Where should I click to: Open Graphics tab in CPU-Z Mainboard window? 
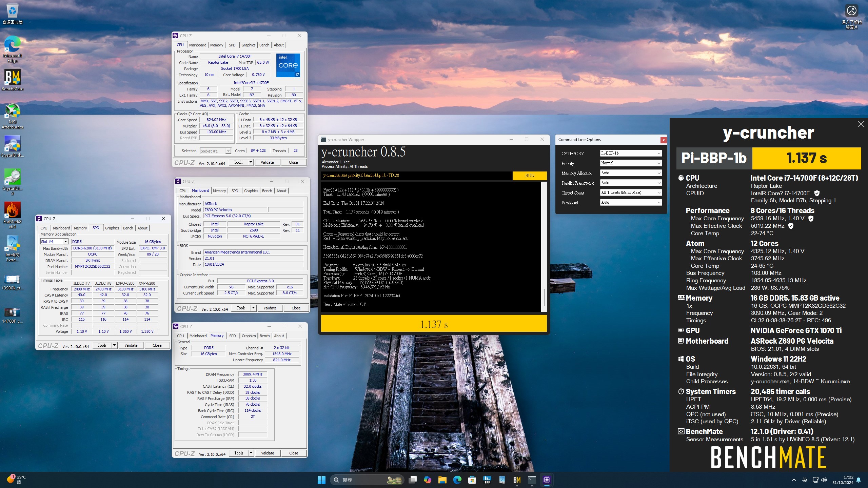[251, 191]
